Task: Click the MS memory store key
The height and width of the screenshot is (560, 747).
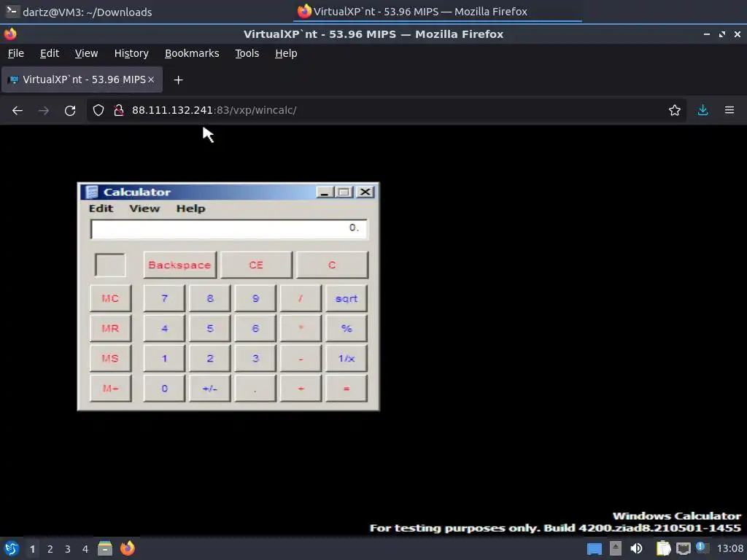Action: 111,358
